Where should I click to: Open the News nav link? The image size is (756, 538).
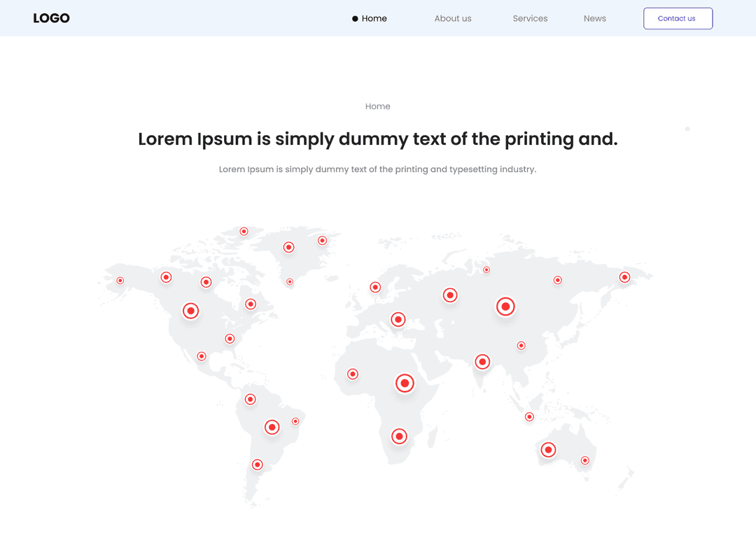(594, 18)
